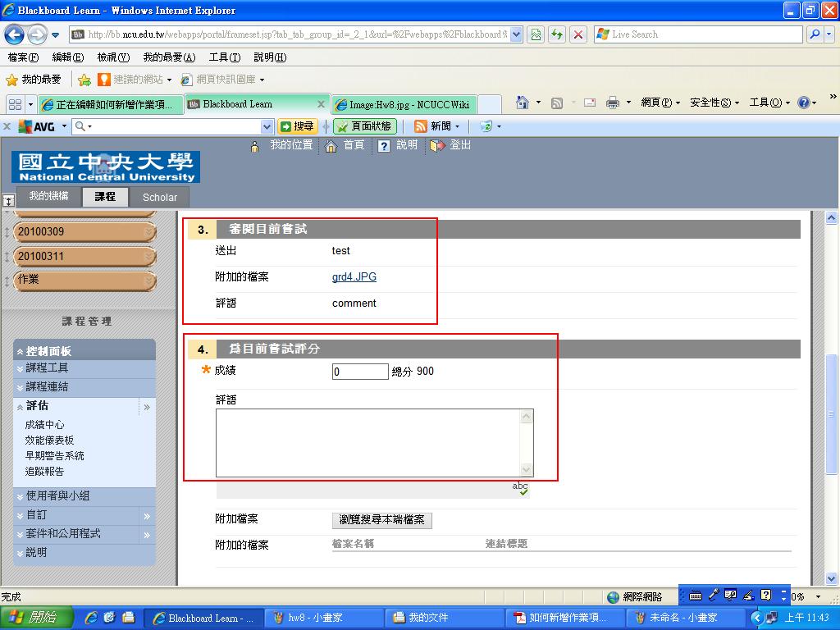Viewport: 840px width, 630px height.
Task: Click the stop loading X icon
Action: (578, 34)
